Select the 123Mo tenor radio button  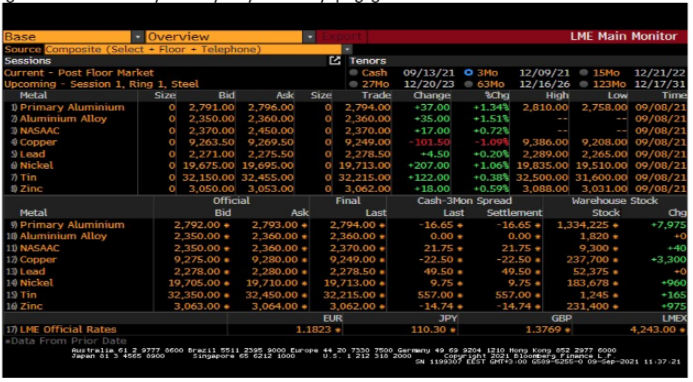point(584,84)
